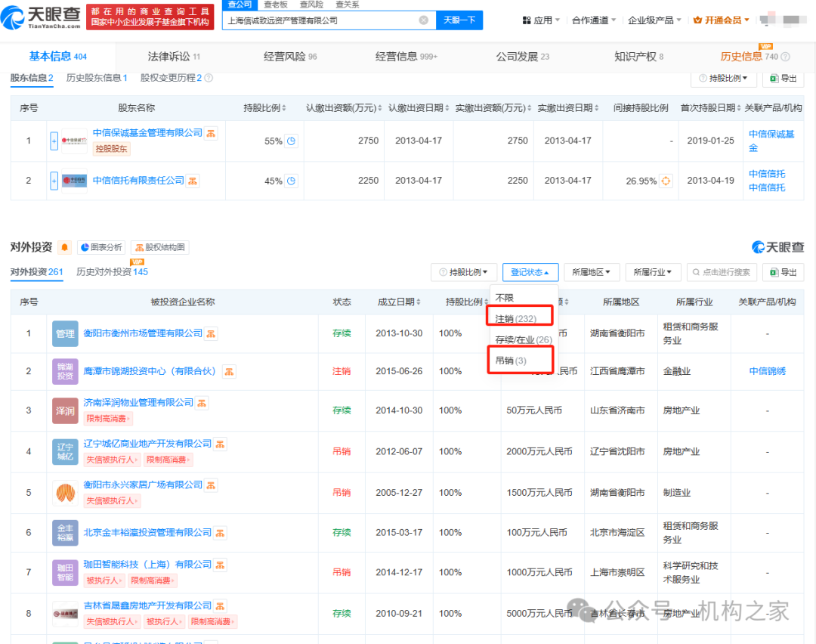Click the 天眼一下 search button

(x=459, y=20)
